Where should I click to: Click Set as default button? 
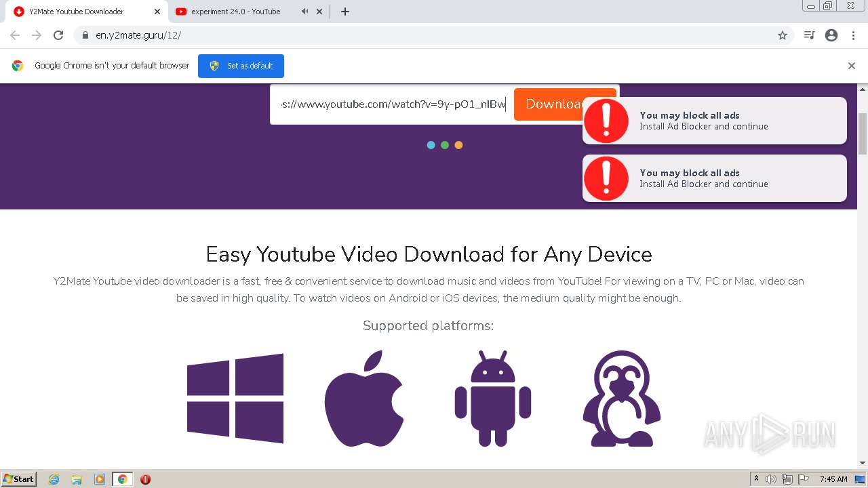coord(241,66)
